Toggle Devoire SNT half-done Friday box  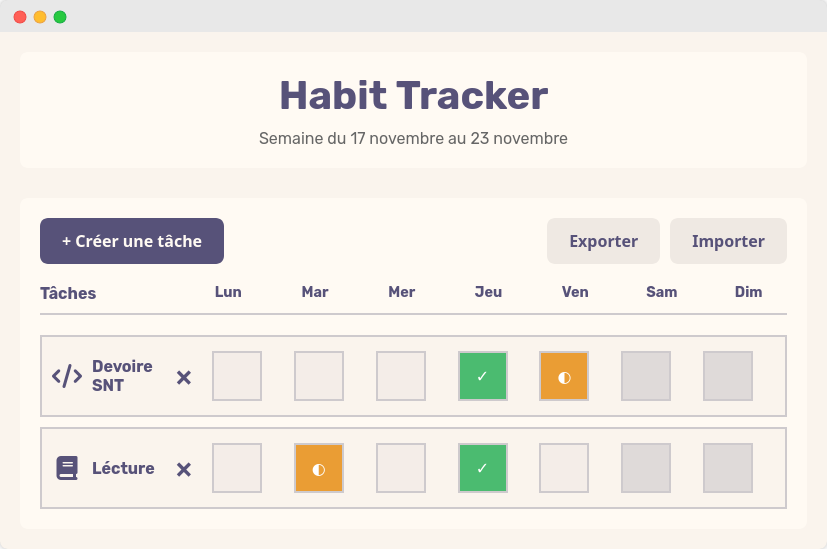coord(564,376)
